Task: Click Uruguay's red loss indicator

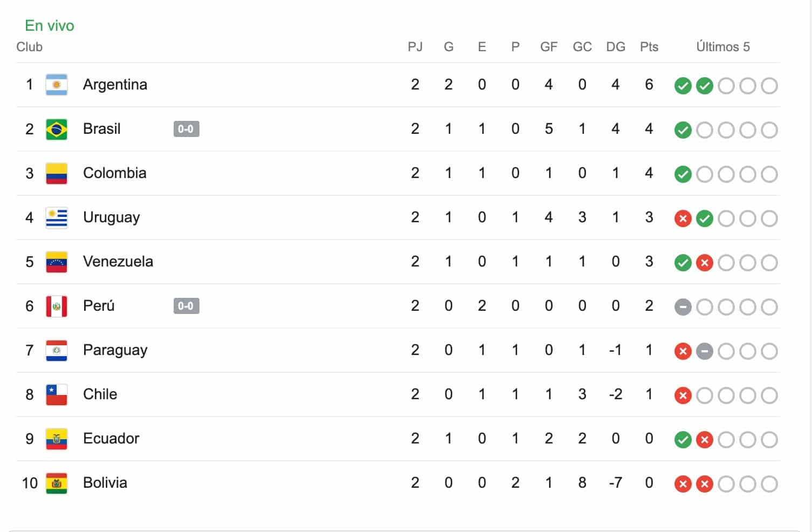Action: click(x=683, y=219)
